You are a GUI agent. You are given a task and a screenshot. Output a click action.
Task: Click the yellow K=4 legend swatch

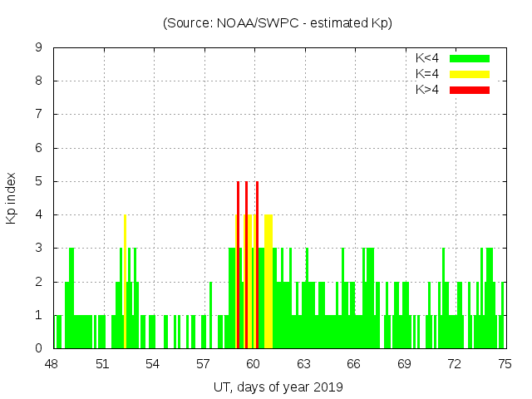tap(470, 74)
